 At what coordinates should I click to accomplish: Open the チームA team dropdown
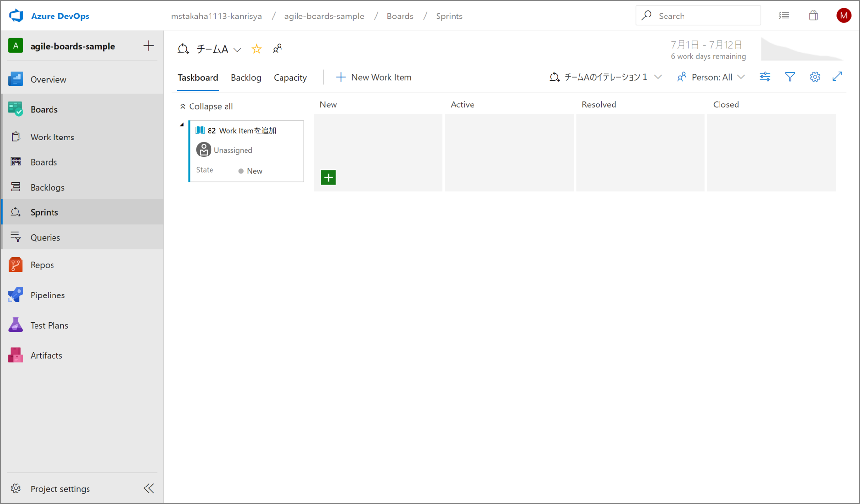point(237,49)
